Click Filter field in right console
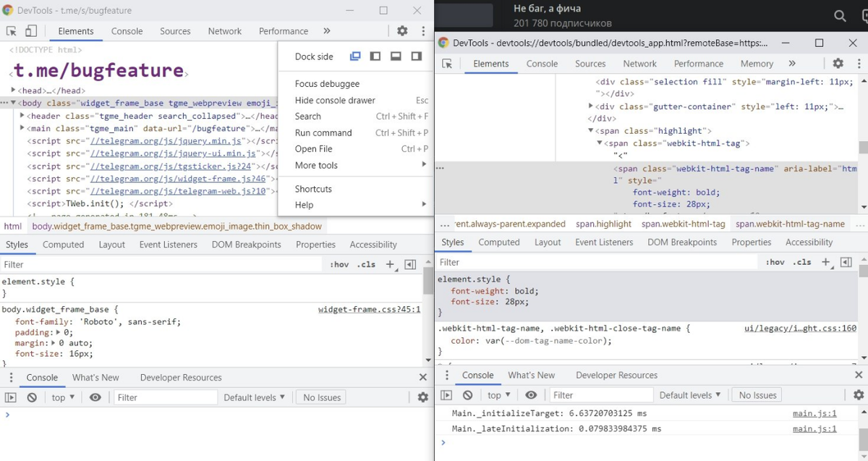 (600, 395)
